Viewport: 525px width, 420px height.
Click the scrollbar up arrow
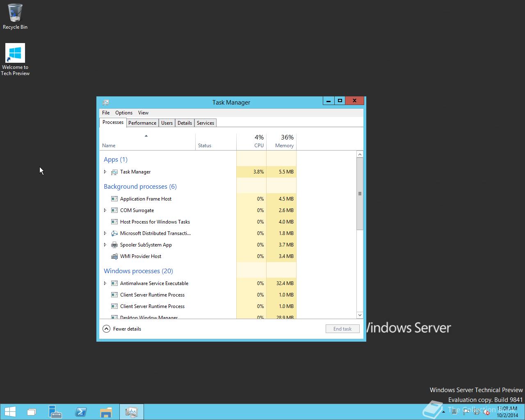360,154
